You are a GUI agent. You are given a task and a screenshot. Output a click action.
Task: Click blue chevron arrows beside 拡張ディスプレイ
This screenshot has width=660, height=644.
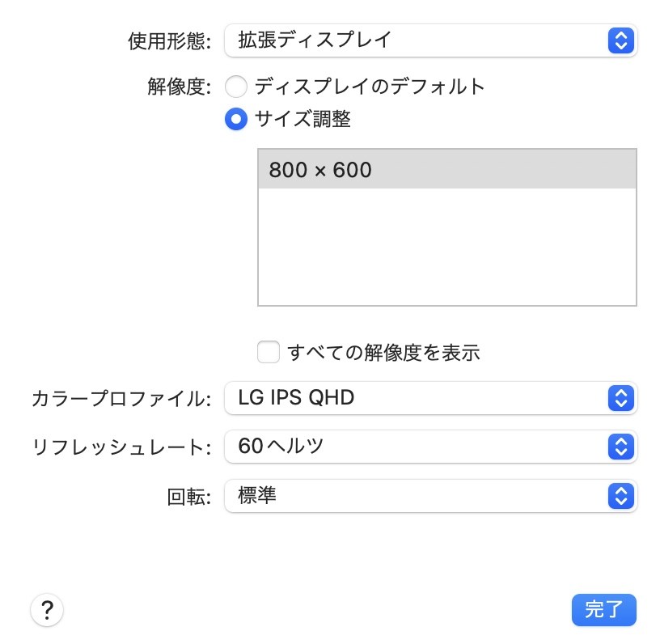620,40
